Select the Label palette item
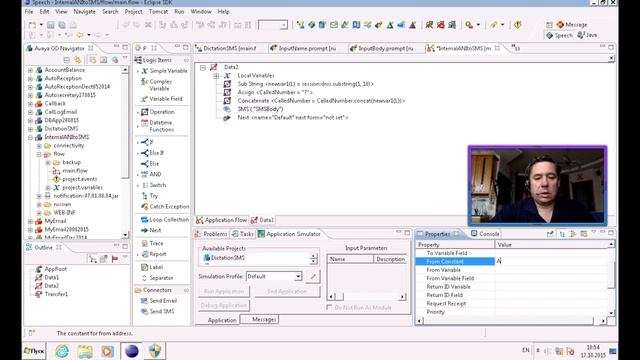Image resolution: width=640 pixels, height=360 pixels. click(152, 267)
